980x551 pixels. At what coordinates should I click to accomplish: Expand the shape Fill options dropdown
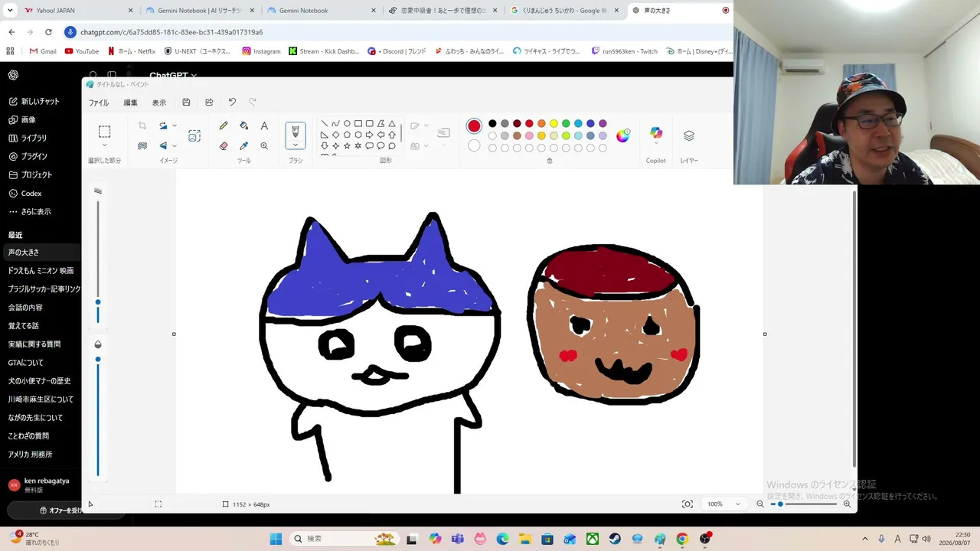(x=426, y=145)
